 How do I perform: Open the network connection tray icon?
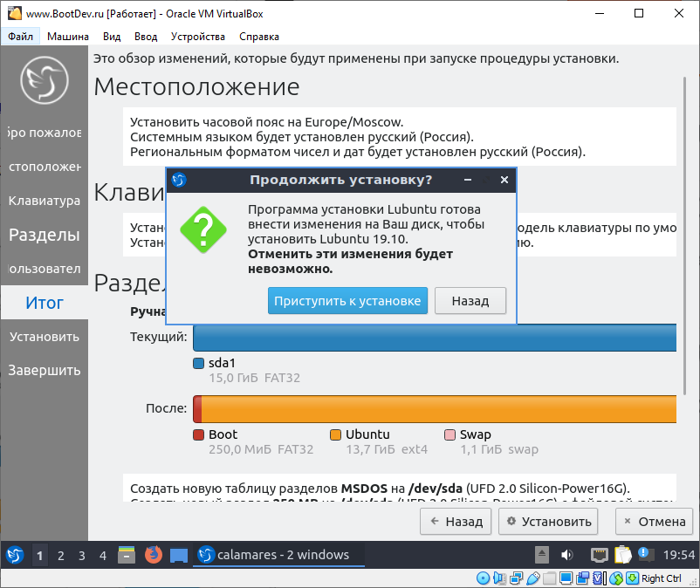point(600,555)
